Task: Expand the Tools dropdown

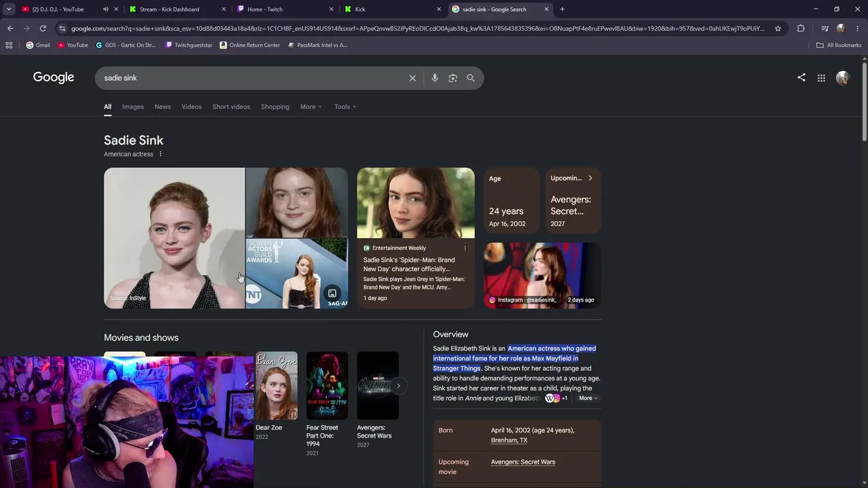Action: [345, 106]
